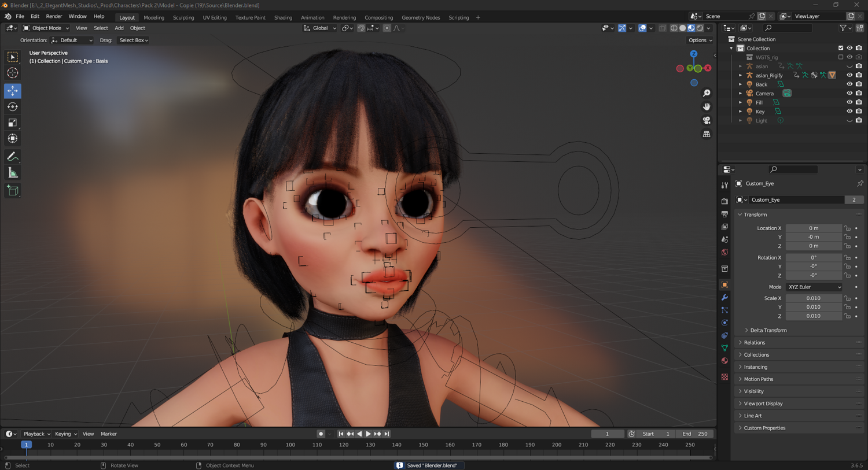This screenshot has width=868, height=470.
Task: Switch to the Geometry Nodes workspace tab
Action: pyautogui.click(x=421, y=17)
